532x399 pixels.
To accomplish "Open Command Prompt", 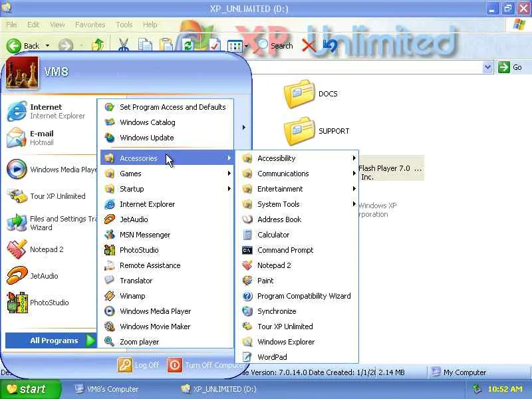I will pyautogui.click(x=297, y=250).
